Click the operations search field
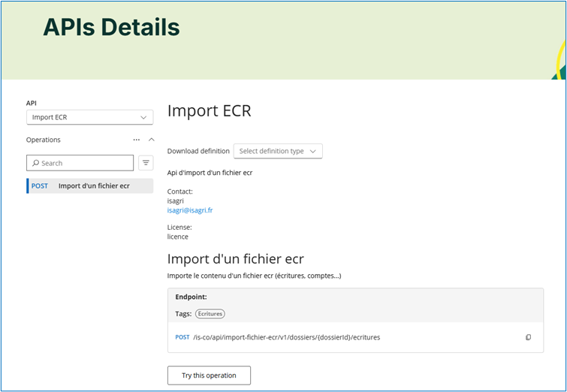 tap(84, 163)
